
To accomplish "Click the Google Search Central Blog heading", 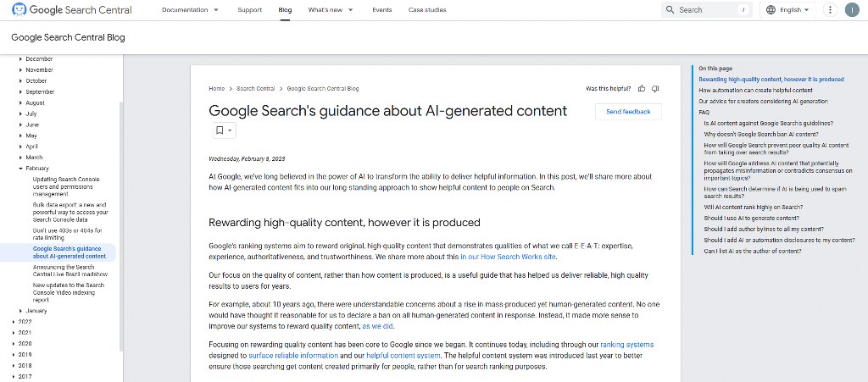I will coord(68,37).
